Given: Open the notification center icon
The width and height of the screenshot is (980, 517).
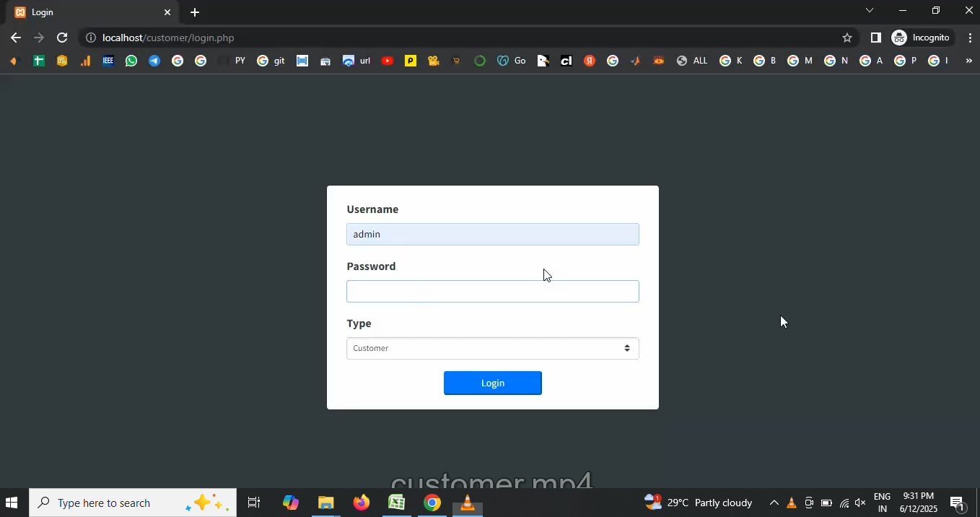Looking at the screenshot, I should 958,503.
